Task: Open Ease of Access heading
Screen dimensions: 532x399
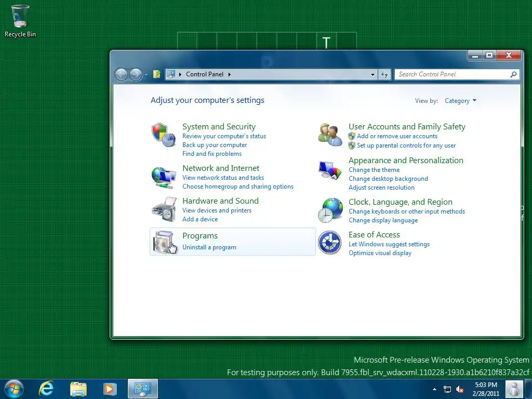Action: click(x=374, y=235)
